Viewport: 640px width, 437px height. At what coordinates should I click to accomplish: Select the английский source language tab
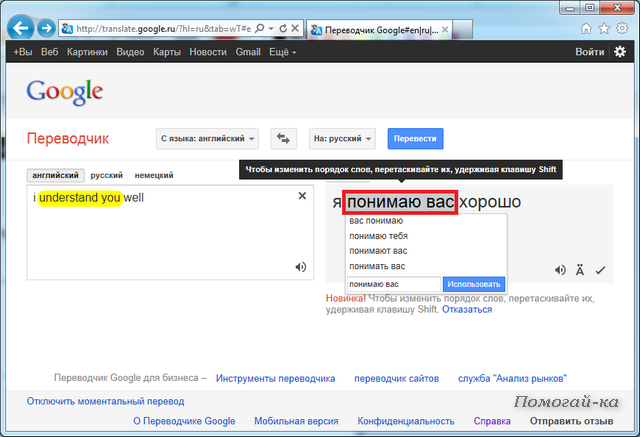pos(56,175)
